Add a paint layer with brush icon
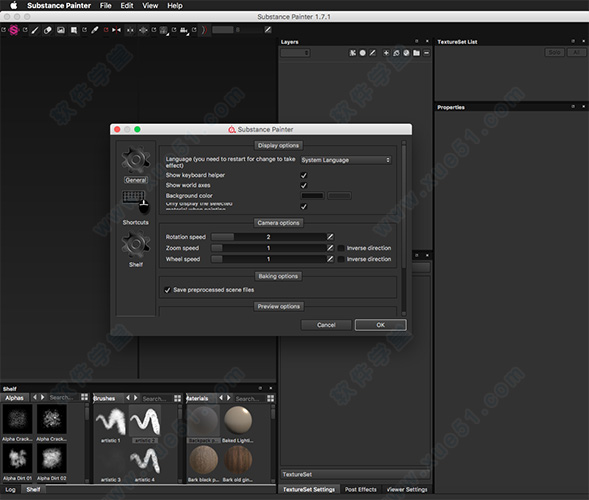This screenshot has width=589, height=500. [373, 53]
